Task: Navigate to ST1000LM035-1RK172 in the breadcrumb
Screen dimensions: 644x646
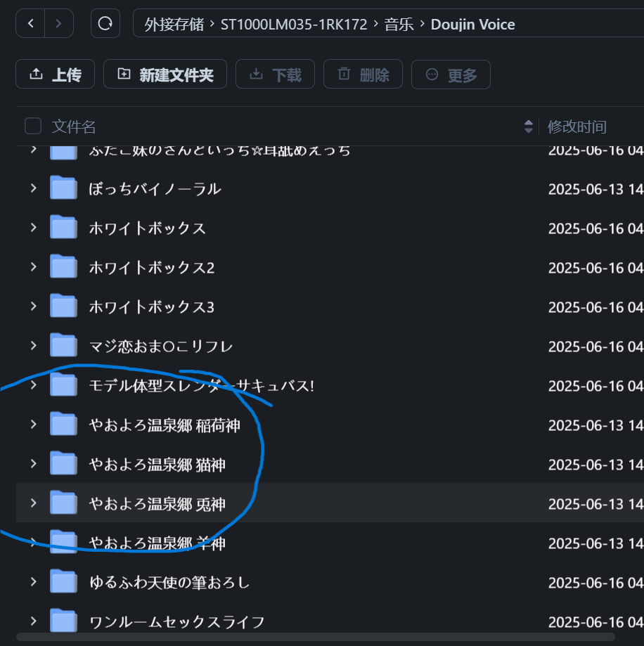Action: (x=294, y=25)
